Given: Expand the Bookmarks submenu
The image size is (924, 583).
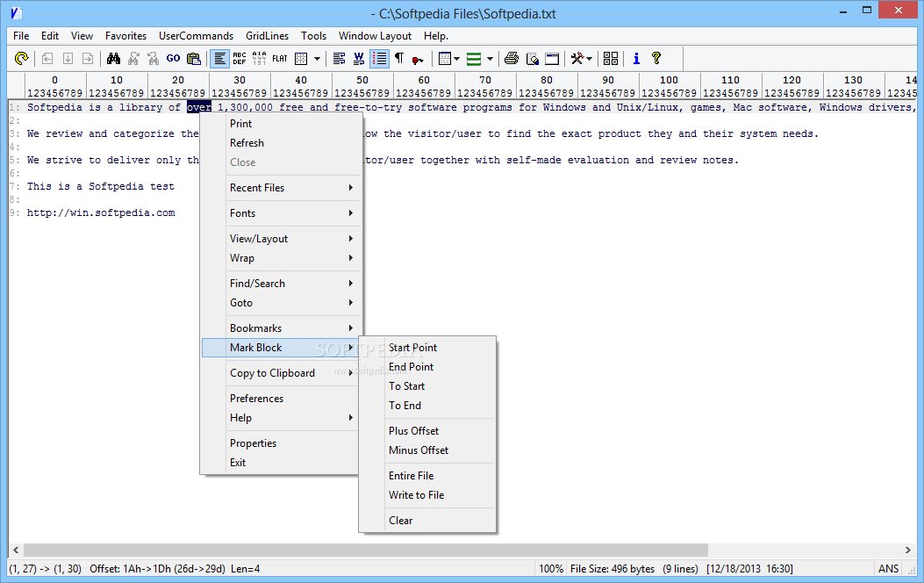Looking at the screenshot, I should 281,328.
